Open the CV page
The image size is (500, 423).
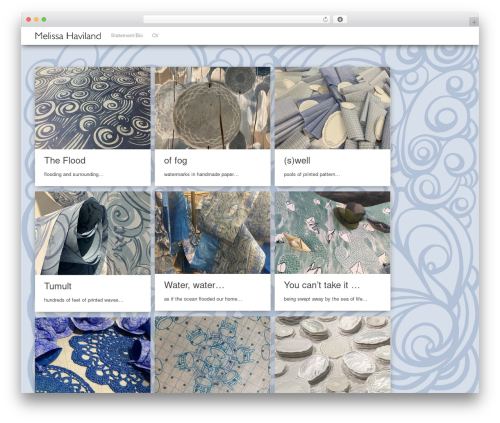(155, 35)
